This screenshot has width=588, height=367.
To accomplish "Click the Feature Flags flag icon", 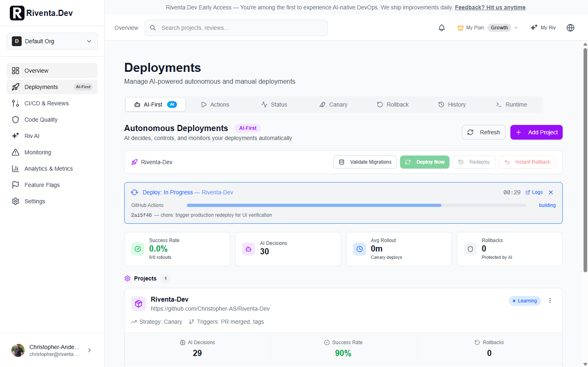I will pos(16,185).
